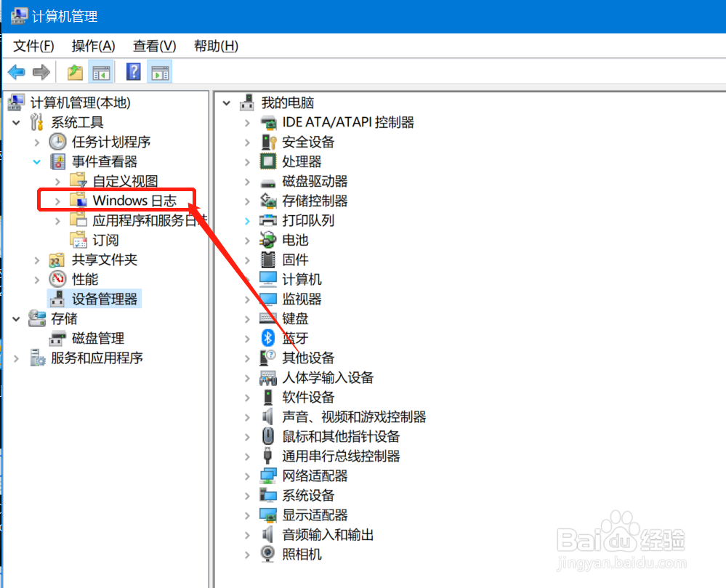Open Help via the question mark icon
726x588 pixels.
point(135,71)
